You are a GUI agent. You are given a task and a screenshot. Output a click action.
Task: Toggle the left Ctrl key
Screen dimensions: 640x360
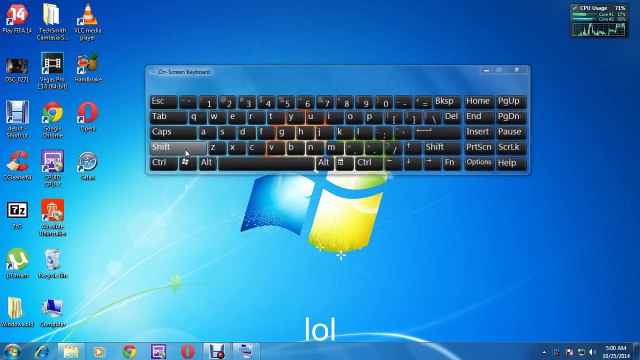click(164, 163)
